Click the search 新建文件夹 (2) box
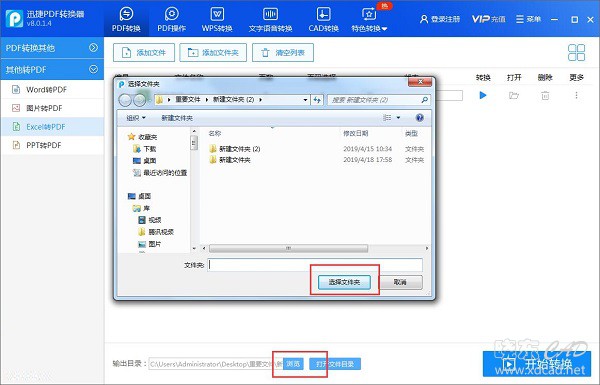 [x=378, y=100]
